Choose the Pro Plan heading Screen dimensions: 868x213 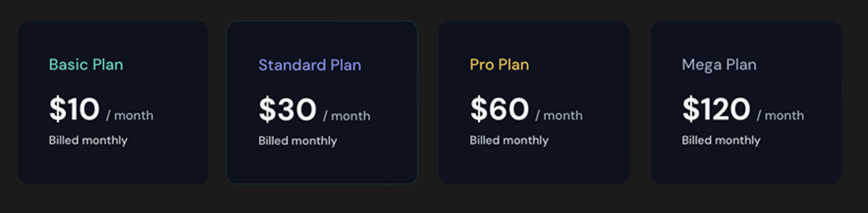(x=500, y=64)
